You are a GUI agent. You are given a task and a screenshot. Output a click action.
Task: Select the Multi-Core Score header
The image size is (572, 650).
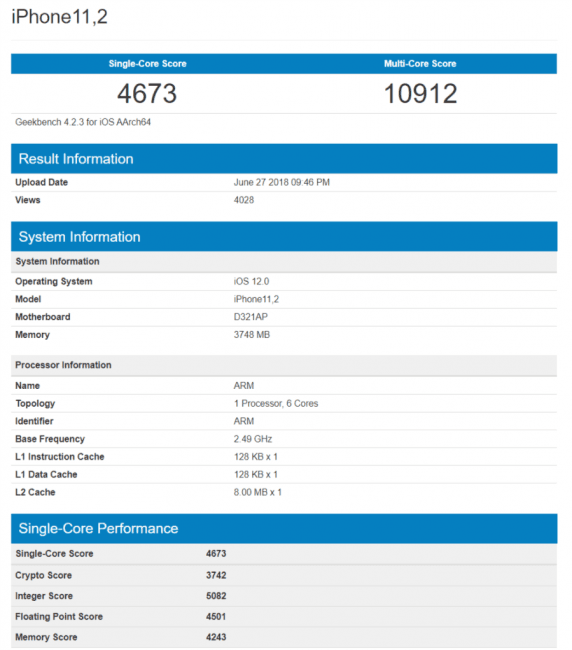click(420, 64)
